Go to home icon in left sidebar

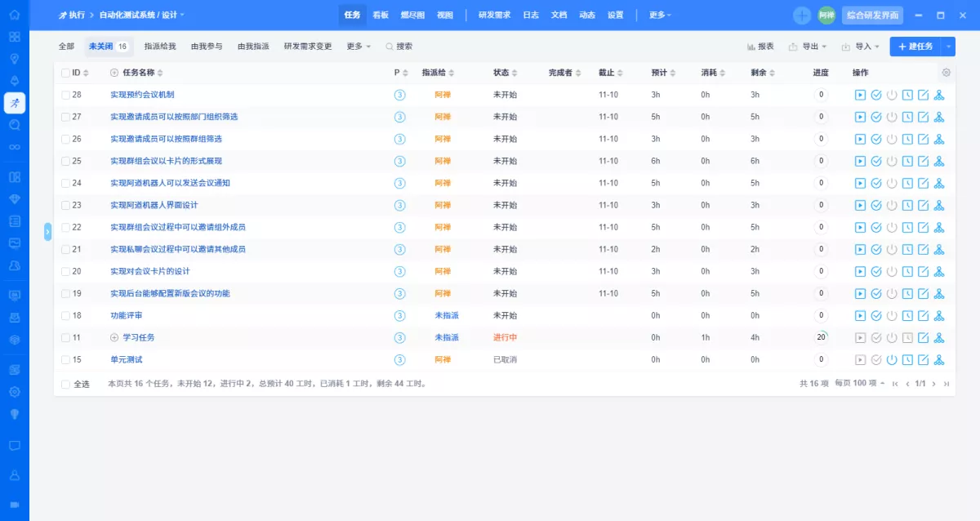click(x=14, y=15)
